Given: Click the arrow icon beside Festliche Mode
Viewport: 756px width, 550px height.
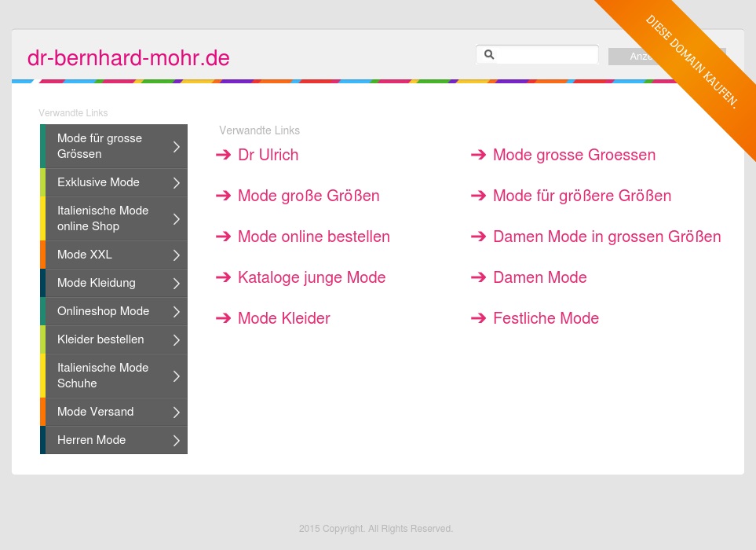Looking at the screenshot, I should pyautogui.click(x=479, y=318).
